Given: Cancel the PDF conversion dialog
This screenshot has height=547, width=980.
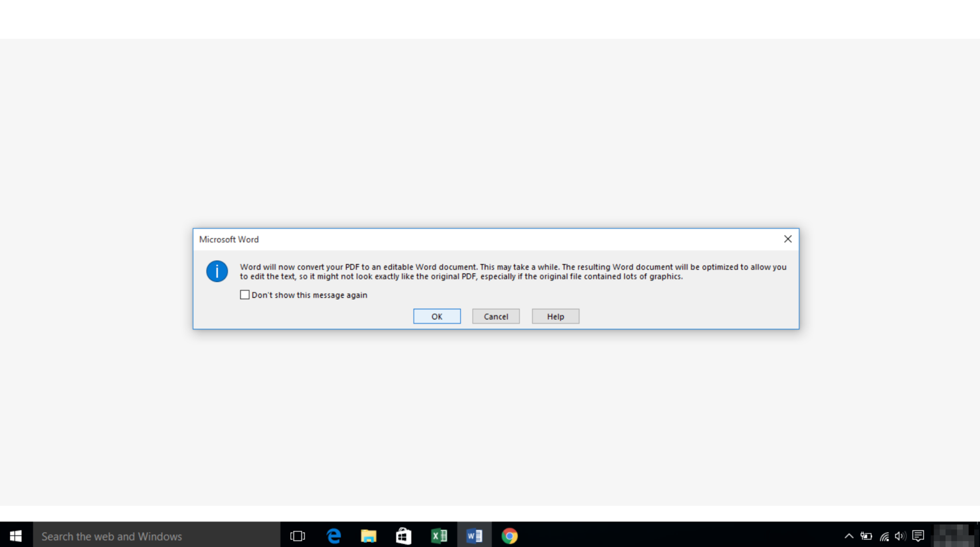Looking at the screenshot, I should [496, 316].
